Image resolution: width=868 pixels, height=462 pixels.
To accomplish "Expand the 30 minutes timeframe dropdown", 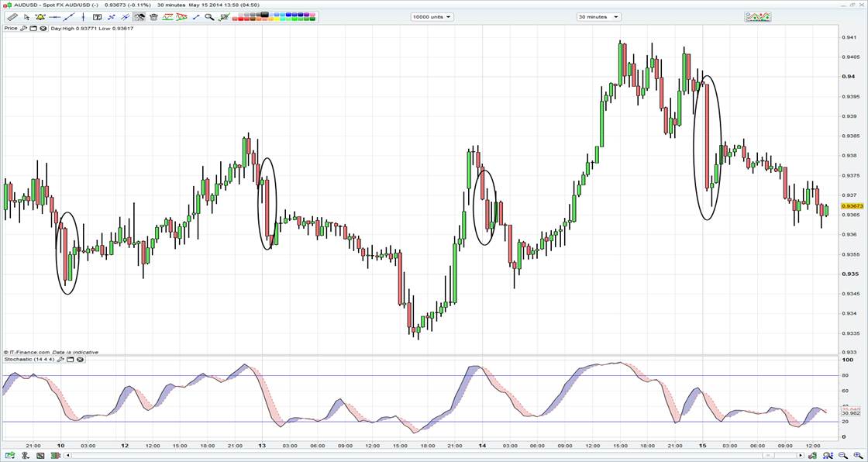I will (x=598, y=16).
